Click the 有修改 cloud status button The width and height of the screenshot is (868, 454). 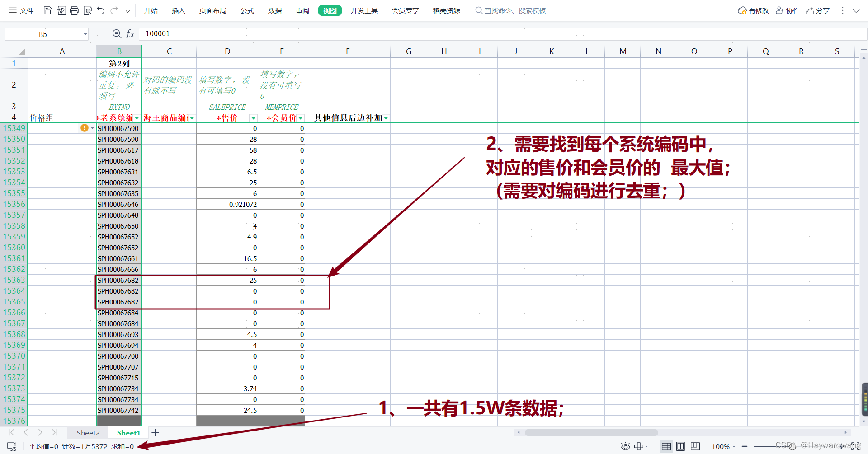(753, 10)
